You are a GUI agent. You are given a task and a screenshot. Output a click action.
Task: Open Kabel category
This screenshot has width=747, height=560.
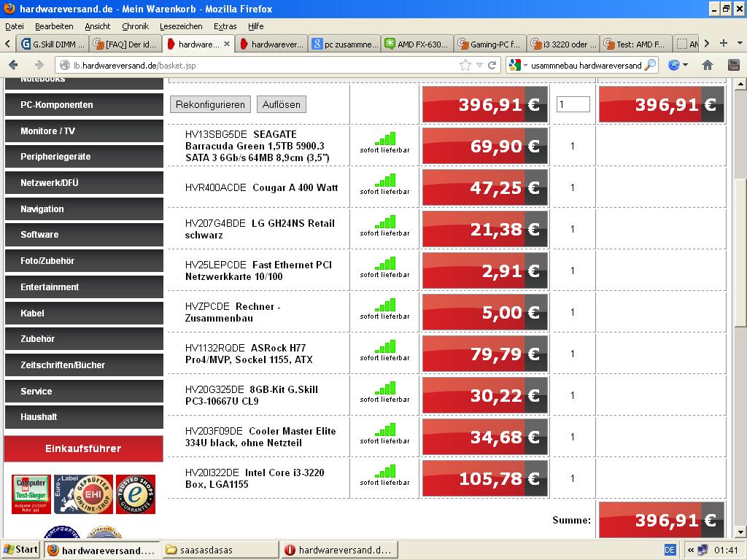pyautogui.click(x=84, y=314)
